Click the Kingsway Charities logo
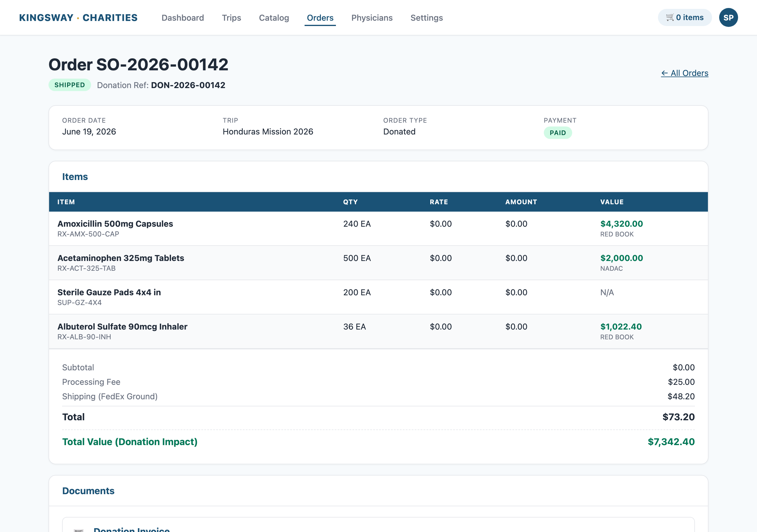The height and width of the screenshot is (532, 757). 78,18
